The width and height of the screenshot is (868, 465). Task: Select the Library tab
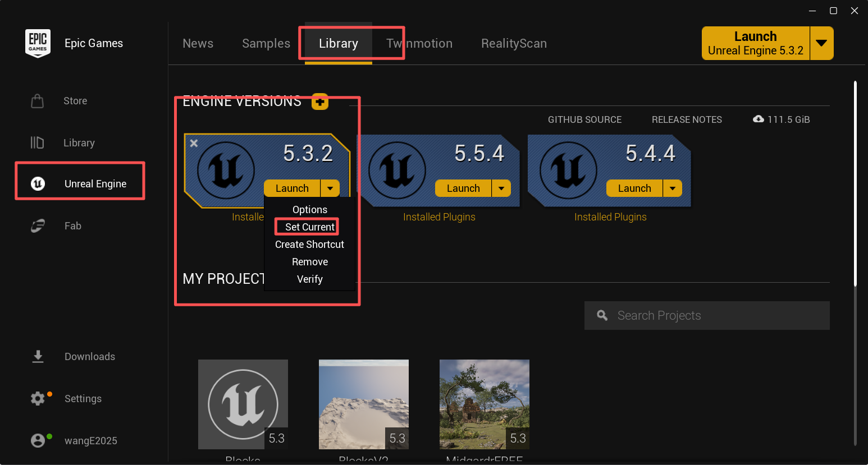pos(339,43)
